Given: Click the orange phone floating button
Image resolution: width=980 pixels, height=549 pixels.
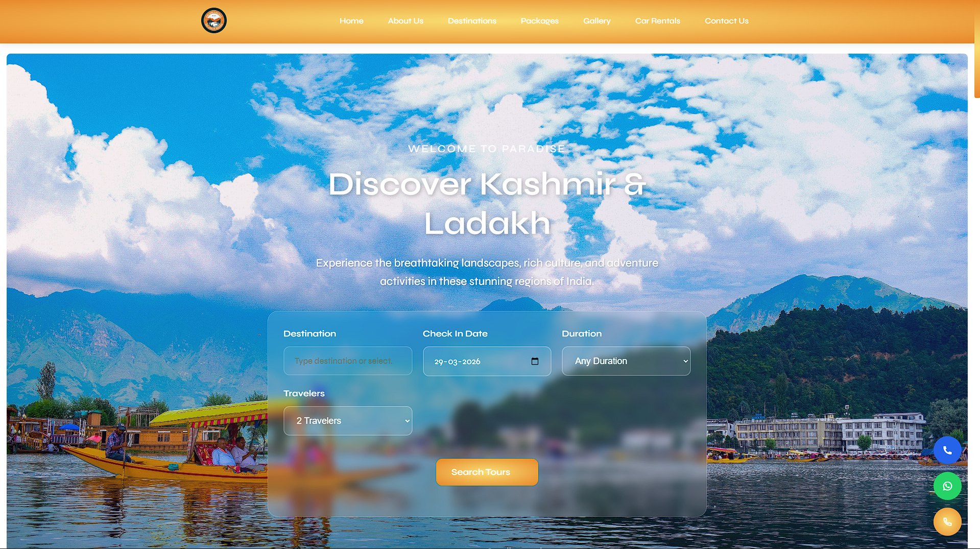Looking at the screenshot, I should 947,522.
